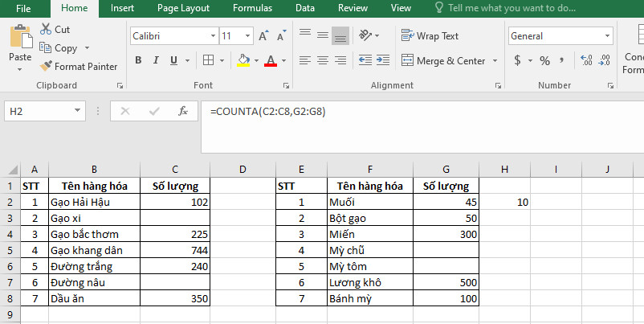Decrease font size with the small A
The height and width of the screenshot is (324, 644).
pyautogui.click(x=282, y=35)
